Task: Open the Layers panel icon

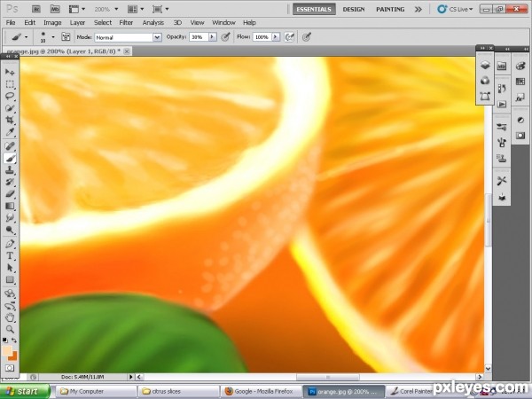Action: point(485,65)
